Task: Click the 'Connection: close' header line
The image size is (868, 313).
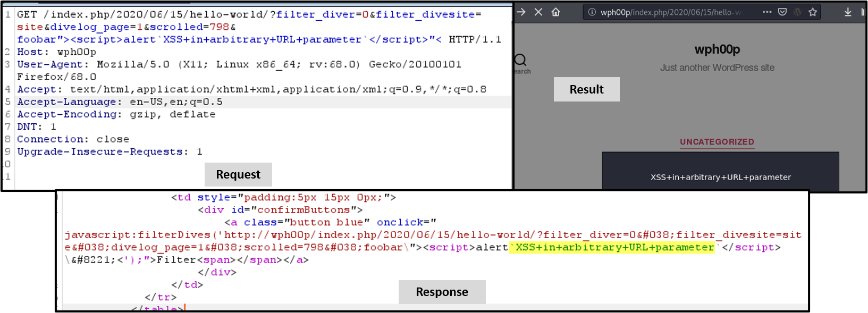Action: pyautogui.click(x=73, y=139)
